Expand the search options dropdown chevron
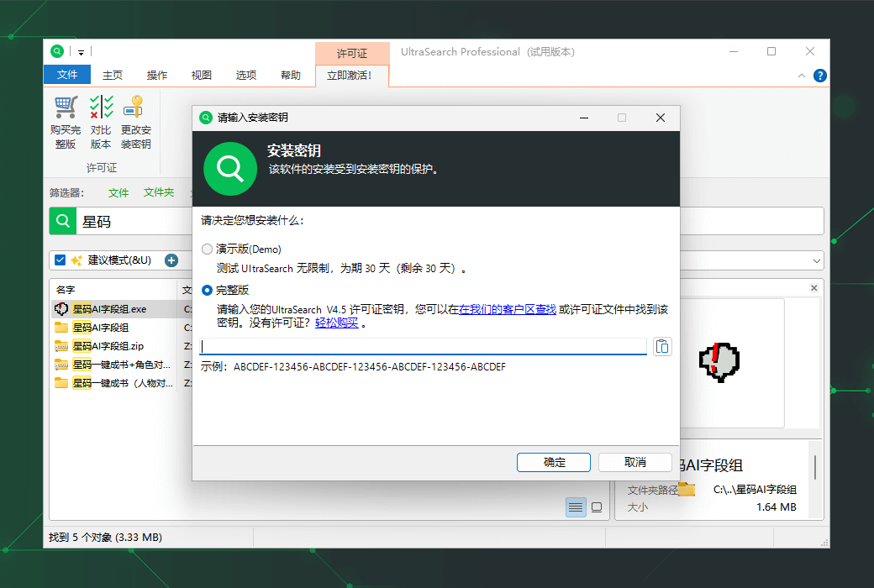The width and height of the screenshot is (874, 588). coord(817,261)
